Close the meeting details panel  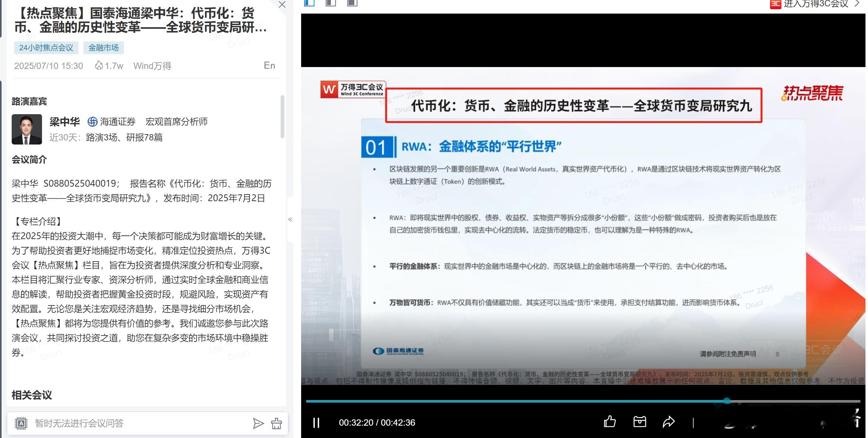[x=282, y=5]
